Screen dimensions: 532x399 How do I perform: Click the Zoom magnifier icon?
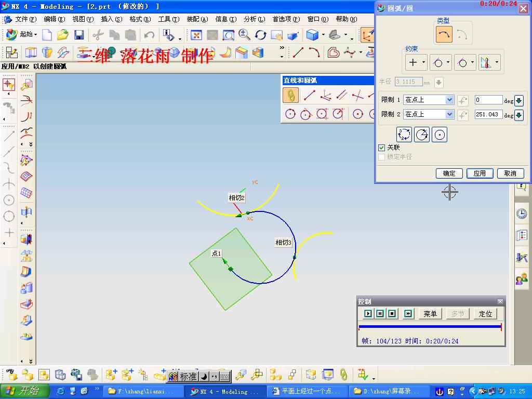tap(244, 35)
